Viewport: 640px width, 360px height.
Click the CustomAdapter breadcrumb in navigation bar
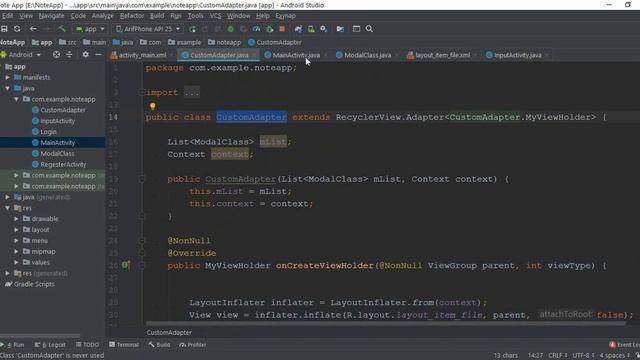275,42
